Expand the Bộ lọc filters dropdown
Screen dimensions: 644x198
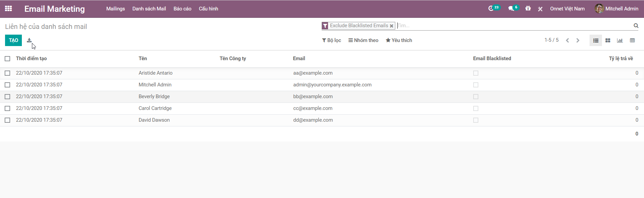[331, 40]
